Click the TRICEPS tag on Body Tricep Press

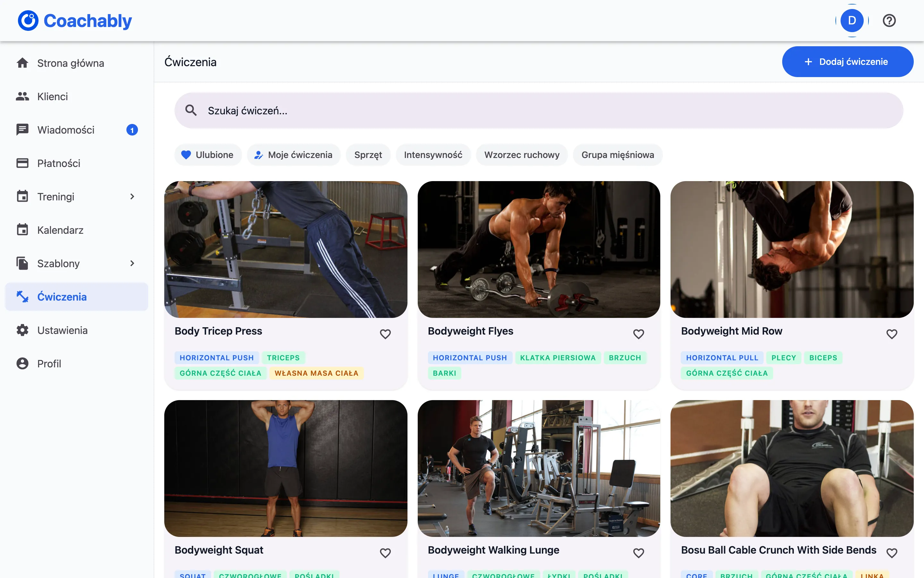click(283, 358)
